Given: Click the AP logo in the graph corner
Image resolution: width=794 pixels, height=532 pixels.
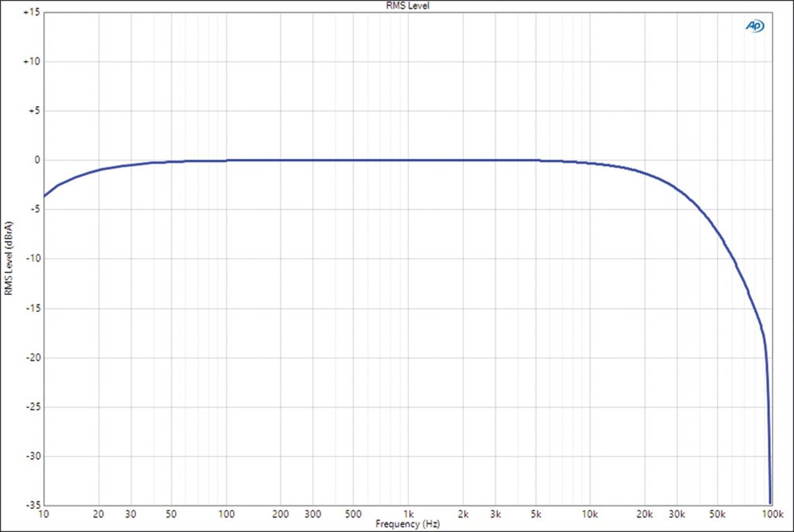Looking at the screenshot, I should click(754, 26).
